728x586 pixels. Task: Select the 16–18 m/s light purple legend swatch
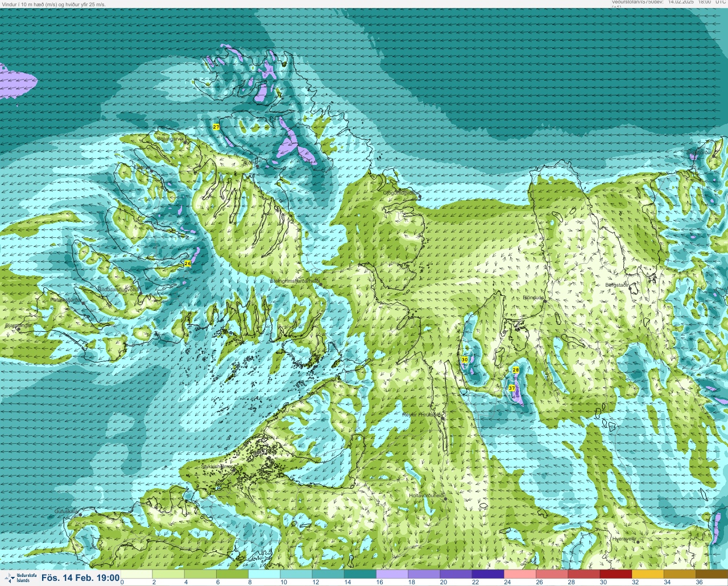393,573
